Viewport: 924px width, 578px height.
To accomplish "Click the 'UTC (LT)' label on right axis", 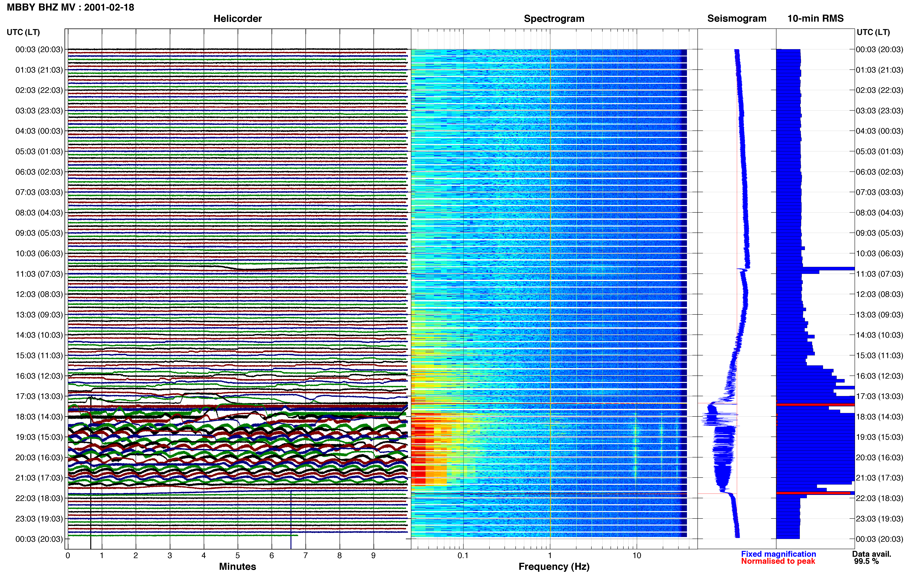I will 873,32.
